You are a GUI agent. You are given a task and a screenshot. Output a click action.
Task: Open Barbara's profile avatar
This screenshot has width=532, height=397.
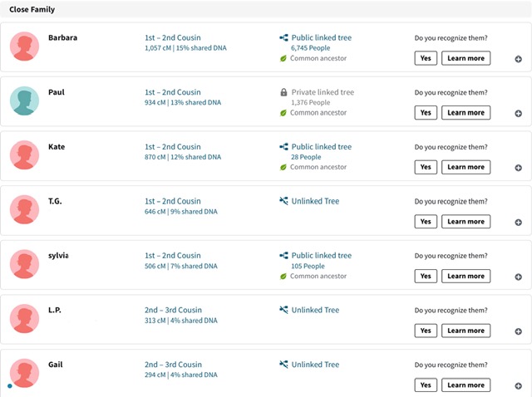point(24,47)
